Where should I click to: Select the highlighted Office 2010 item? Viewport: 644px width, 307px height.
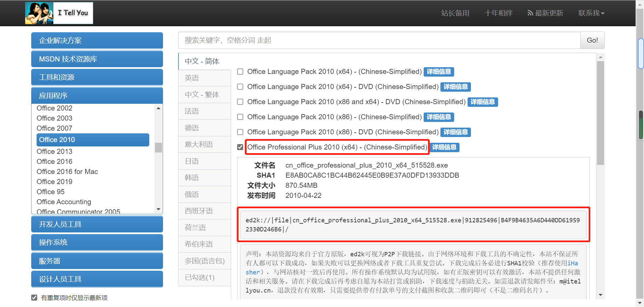tap(93, 140)
